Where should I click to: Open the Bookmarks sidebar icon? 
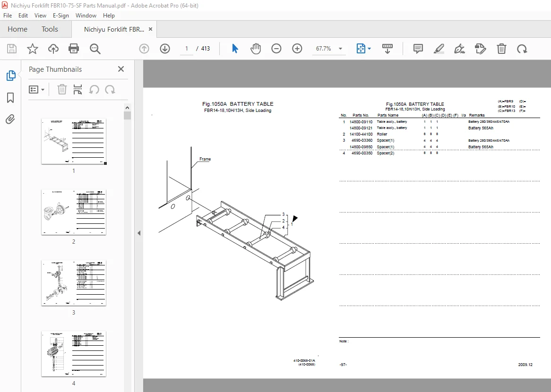10,98
